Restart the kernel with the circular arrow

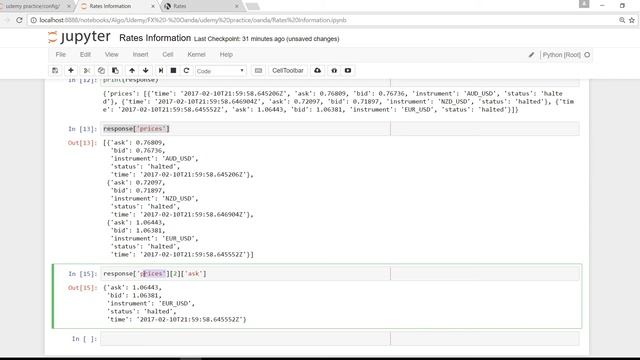click(x=187, y=71)
